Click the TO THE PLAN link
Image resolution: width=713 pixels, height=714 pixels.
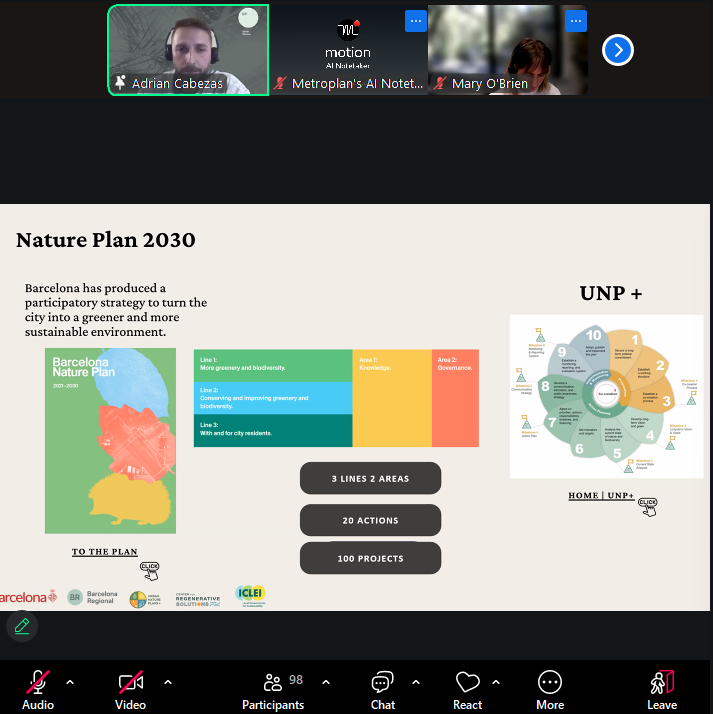(x=105, y=552)
